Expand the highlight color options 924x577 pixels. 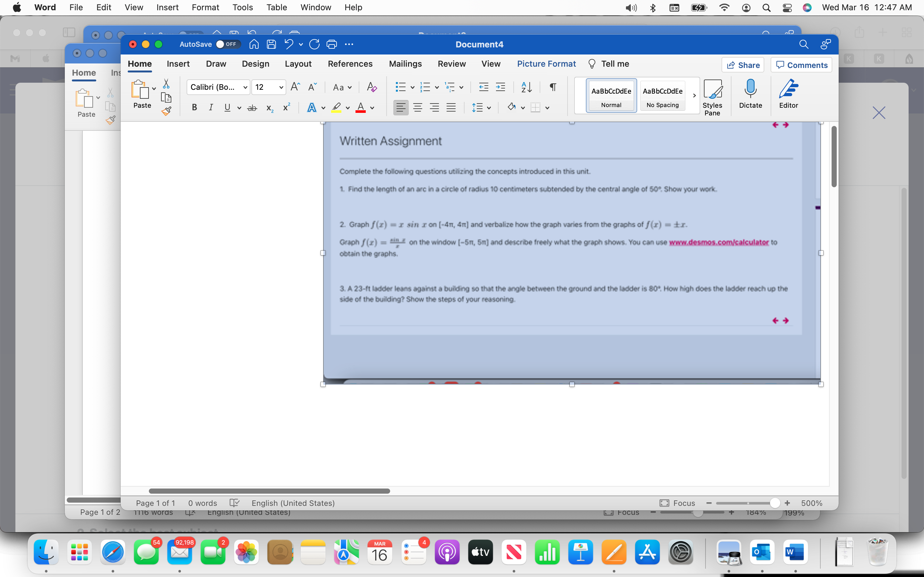click(348, 108)
